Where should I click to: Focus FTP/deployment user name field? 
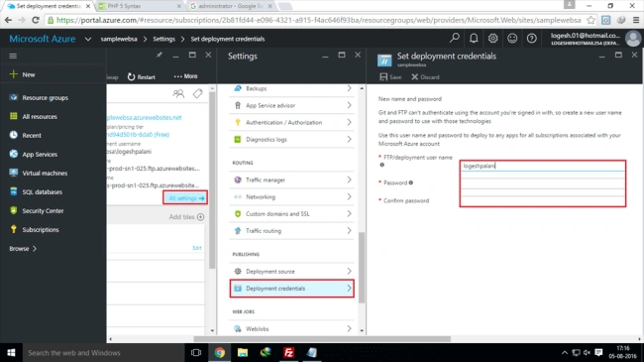tap(542, 166)
